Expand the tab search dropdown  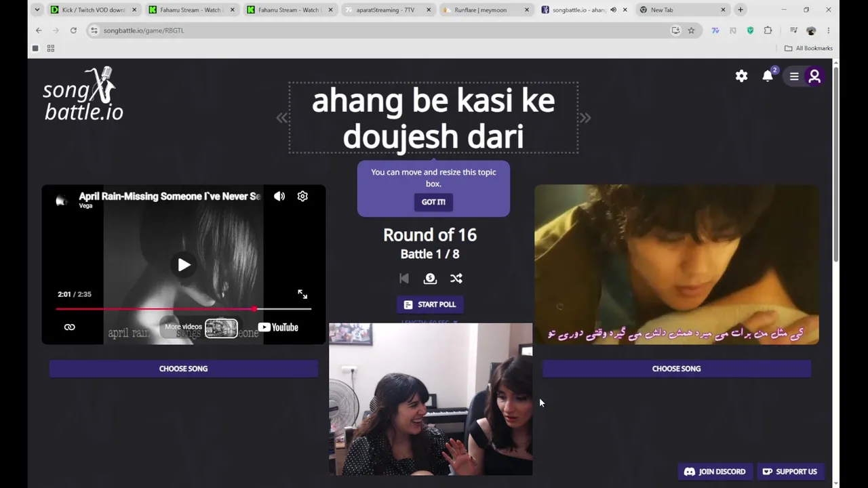pyautogui.click(x=37, y=10)
